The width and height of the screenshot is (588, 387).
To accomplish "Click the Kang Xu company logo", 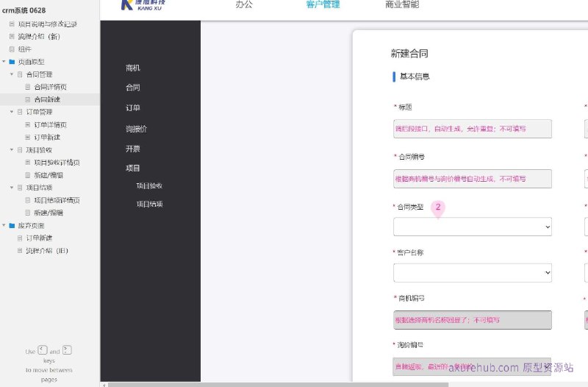I will pyautogui.click(x=143, y=5).
